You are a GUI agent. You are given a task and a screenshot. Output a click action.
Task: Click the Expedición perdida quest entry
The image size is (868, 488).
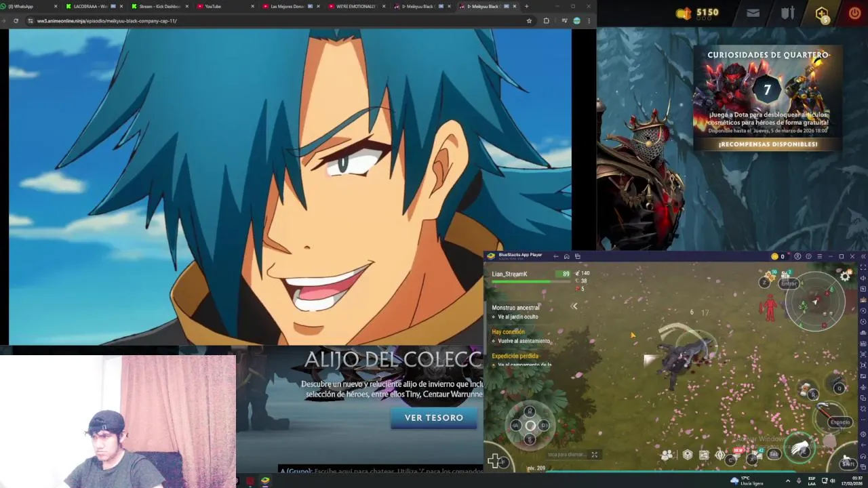pyautogui.click(x=521, y=360)
